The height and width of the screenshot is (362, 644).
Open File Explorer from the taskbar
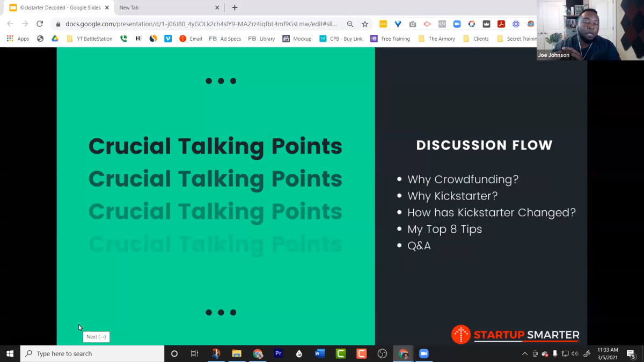click(x=237, y=353)
